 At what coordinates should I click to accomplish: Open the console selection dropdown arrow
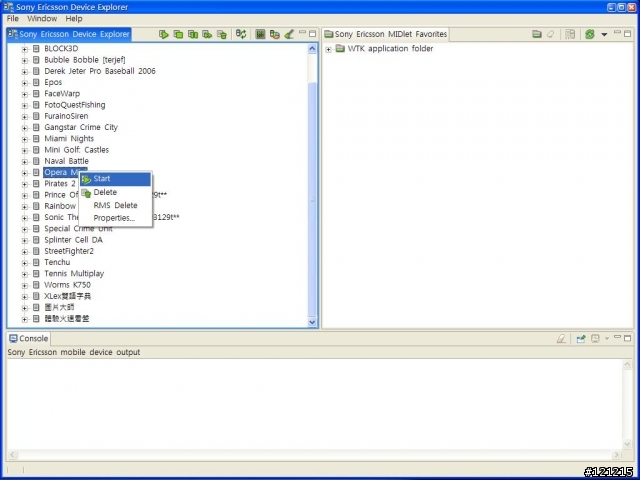coord(607,338)
